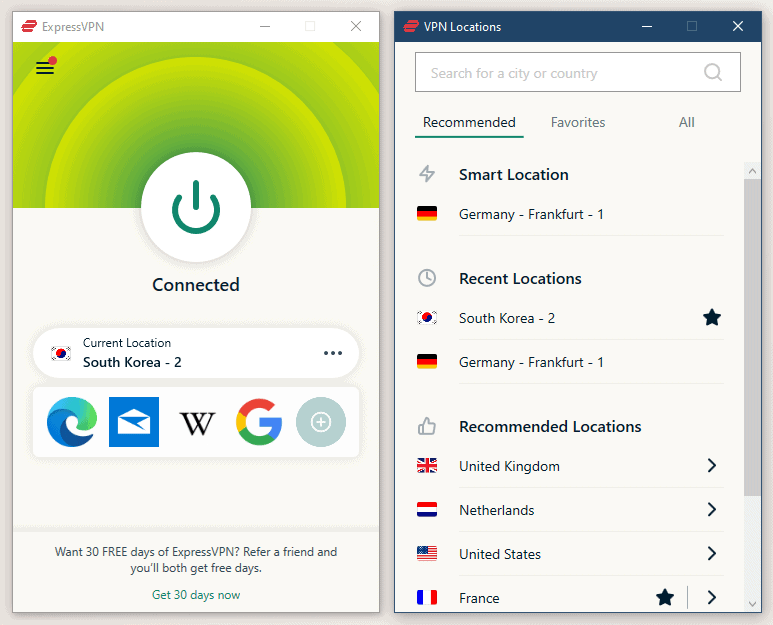This screenshot has width=773, height=625.
Task: Close the ExpressVPN main window
Action: point(356,26)
